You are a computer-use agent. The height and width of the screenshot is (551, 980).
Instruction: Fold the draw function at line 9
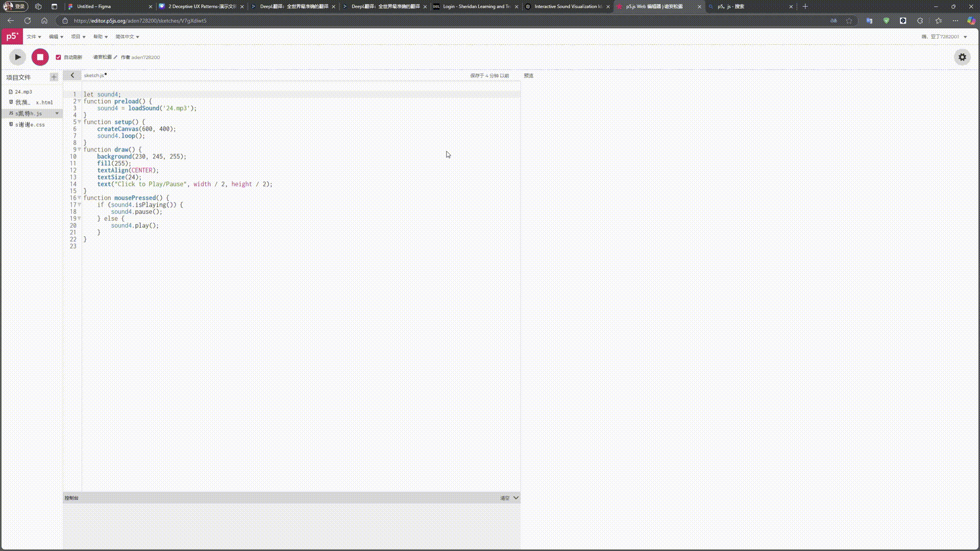pos(79,149)
